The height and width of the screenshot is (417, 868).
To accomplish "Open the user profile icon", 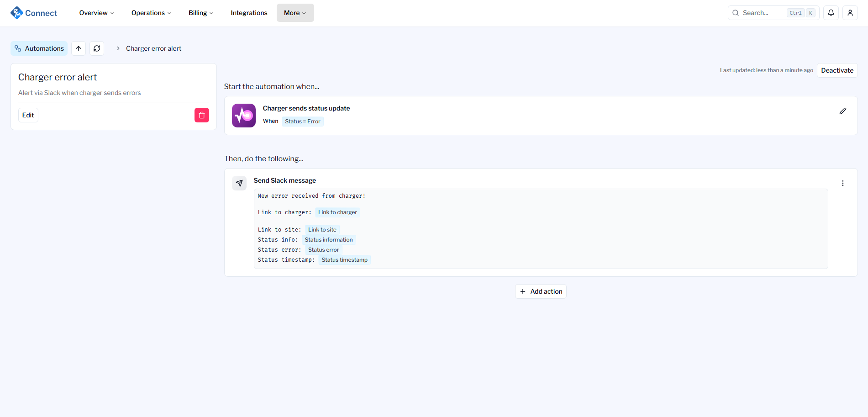I will (850, 13).
